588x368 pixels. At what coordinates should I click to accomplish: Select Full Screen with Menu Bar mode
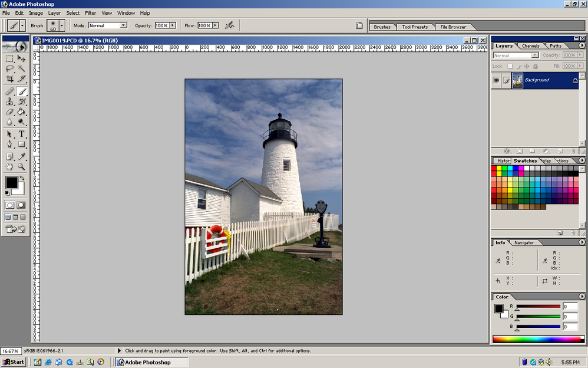[x=15, y=217]
